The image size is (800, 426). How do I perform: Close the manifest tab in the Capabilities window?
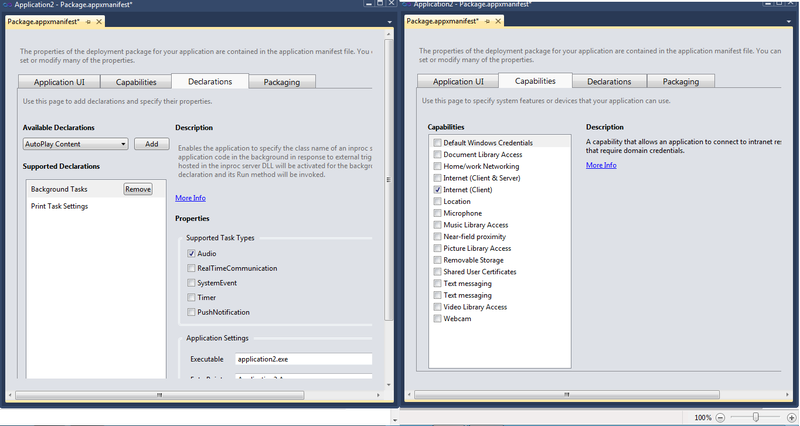(497, 20)
